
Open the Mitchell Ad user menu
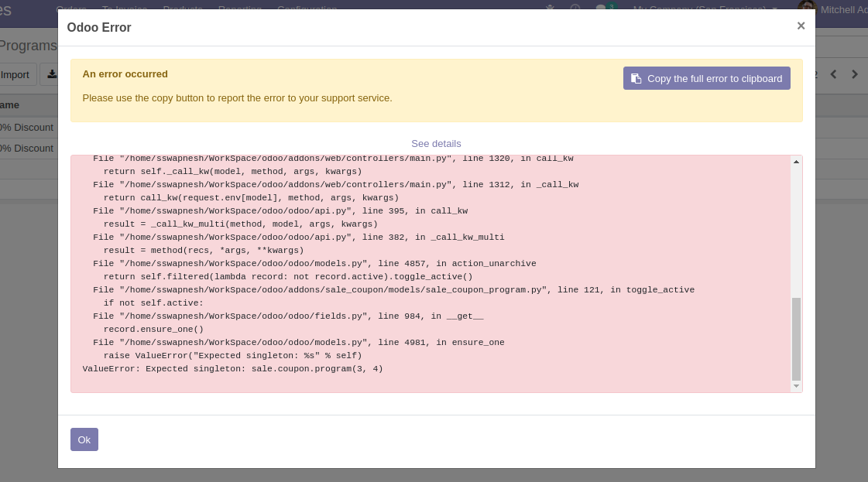[x=832, y=9]
